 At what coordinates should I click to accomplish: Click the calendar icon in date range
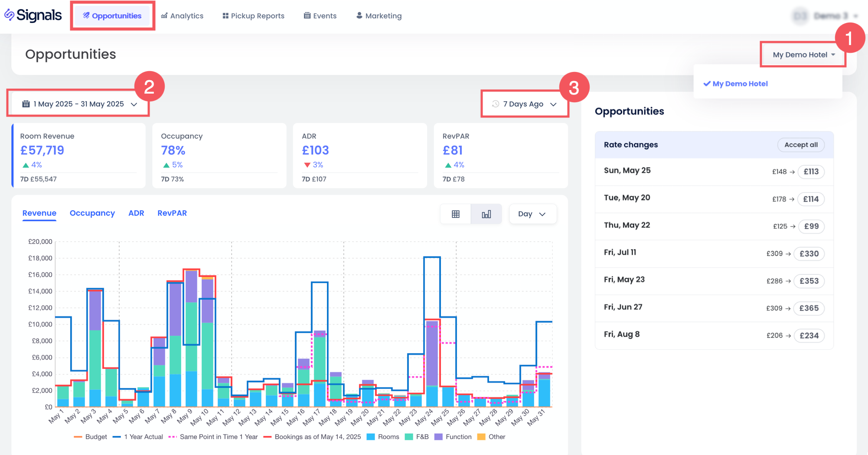(x=26, y=104)
